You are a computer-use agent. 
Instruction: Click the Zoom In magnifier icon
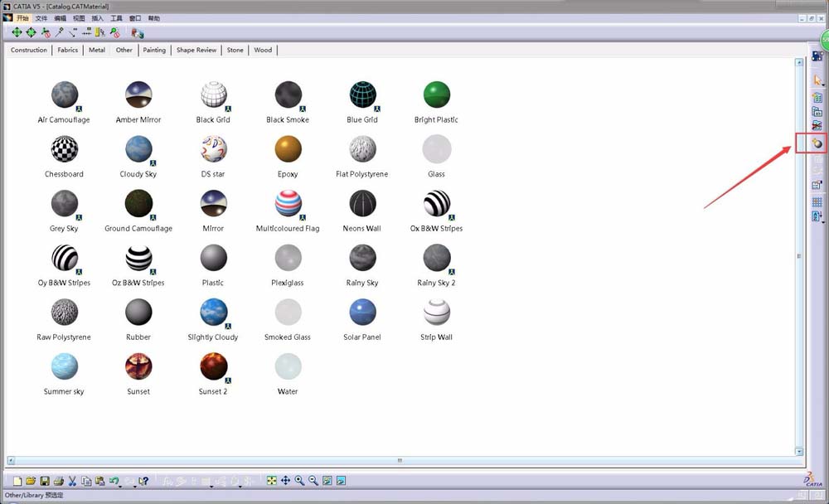(299, 481)
